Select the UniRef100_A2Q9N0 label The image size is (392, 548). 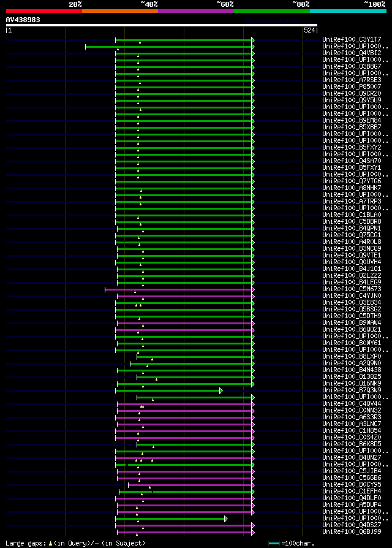tap(352, 363)
